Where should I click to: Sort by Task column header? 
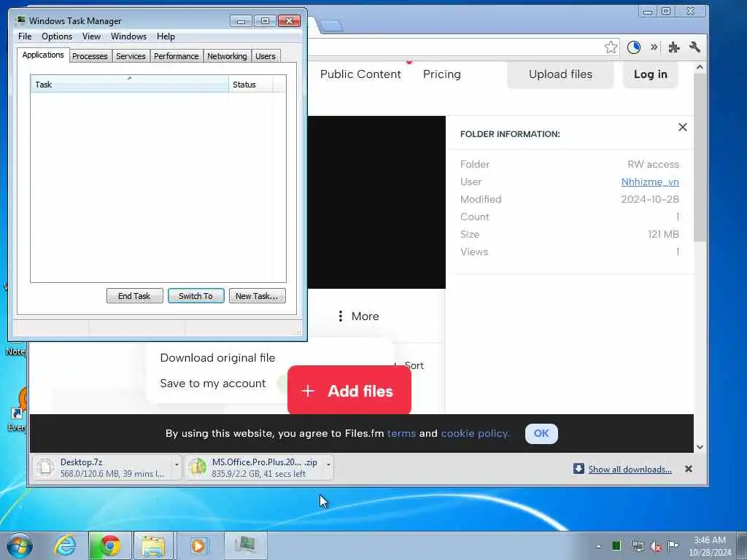point(130,85)
